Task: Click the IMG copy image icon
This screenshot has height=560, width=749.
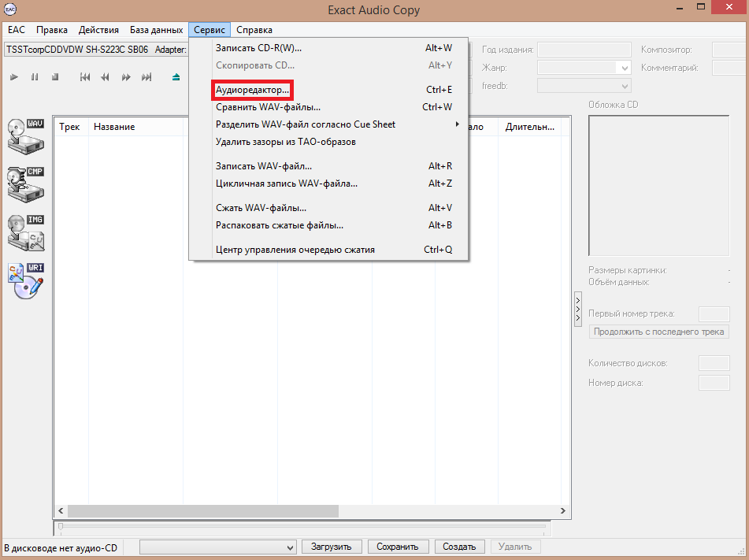Action: [x=26, y=232]
